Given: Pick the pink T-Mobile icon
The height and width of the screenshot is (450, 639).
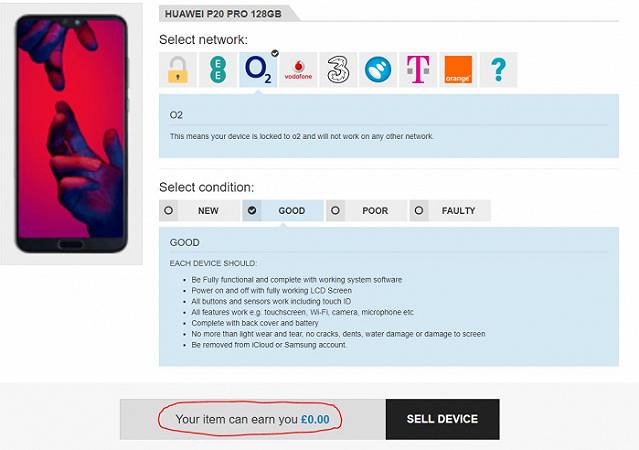Looking at the screenshot, I should click(418, 70).
